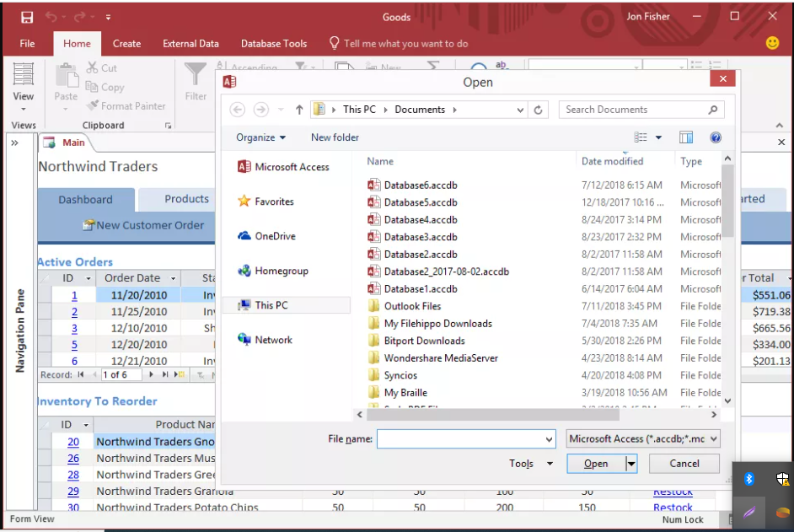Select Homegroup in dialog sidebar
Screen dimensions: 794x532
tap(273, 271)
